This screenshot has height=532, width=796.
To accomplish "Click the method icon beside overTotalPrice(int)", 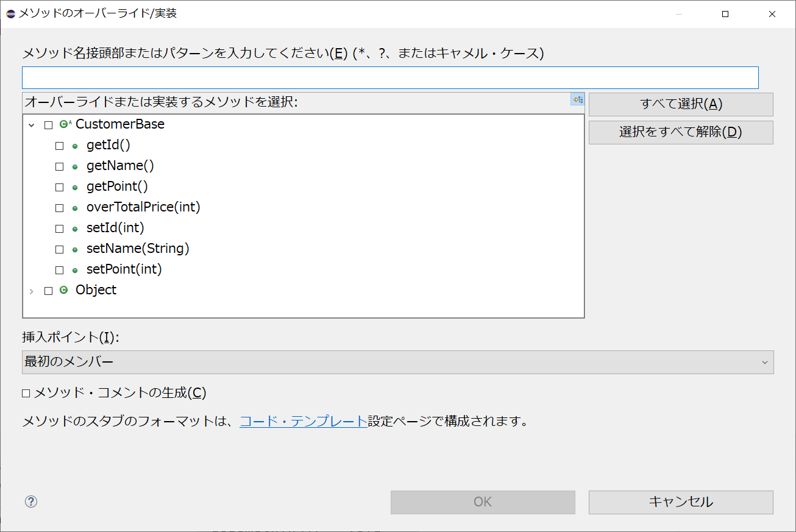I will pos(74,207).
